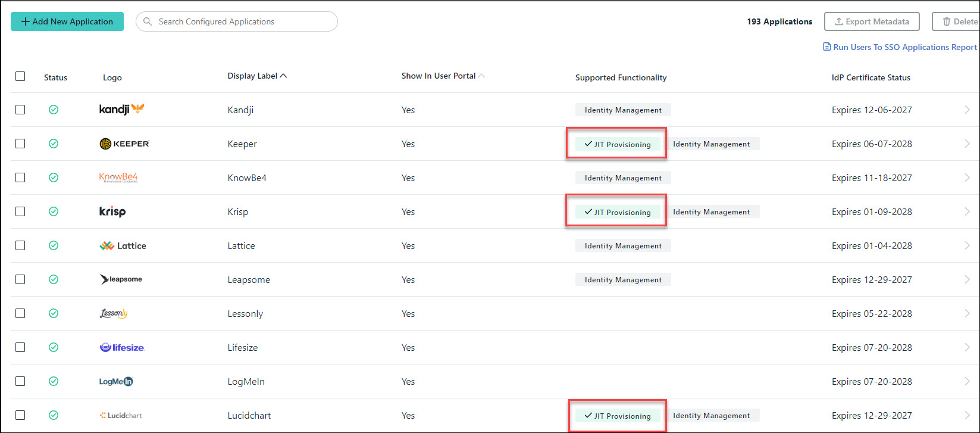Click the green status icon for LogMeIn

coord(54,381)
